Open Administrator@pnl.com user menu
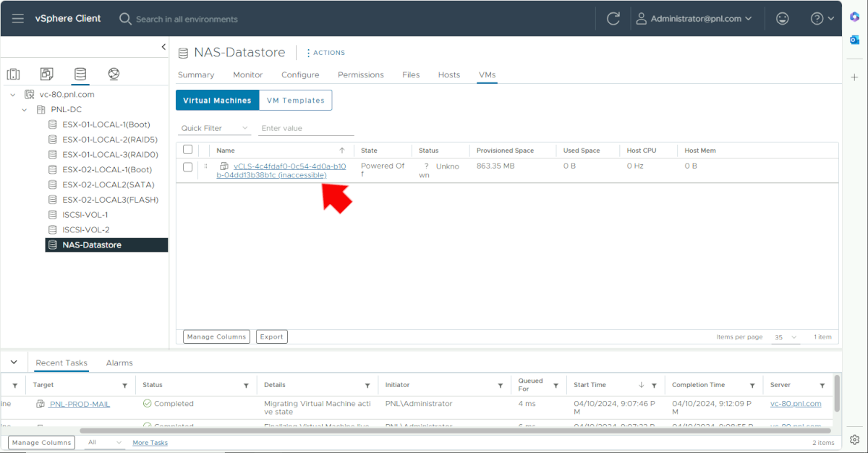Viewport: 868px width, 453px height. click(693, 19)
